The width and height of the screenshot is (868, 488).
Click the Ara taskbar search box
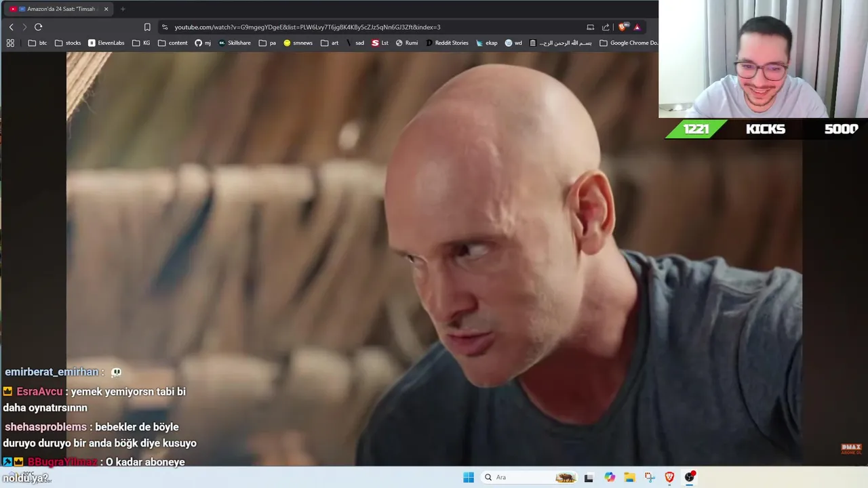click(529, 477)
